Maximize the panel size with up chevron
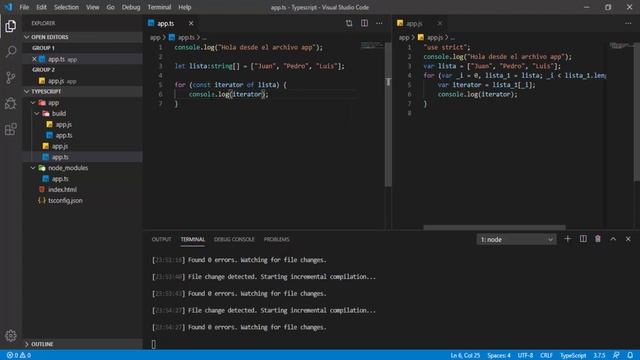640x360 pixels. click(613, 239)
